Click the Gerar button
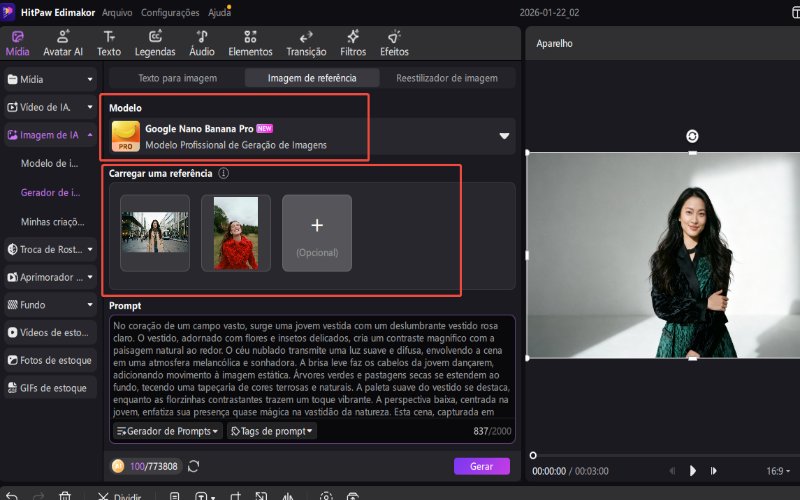Image resolution: width=800 pixels, height=500 pixels. tap(481, 466)
